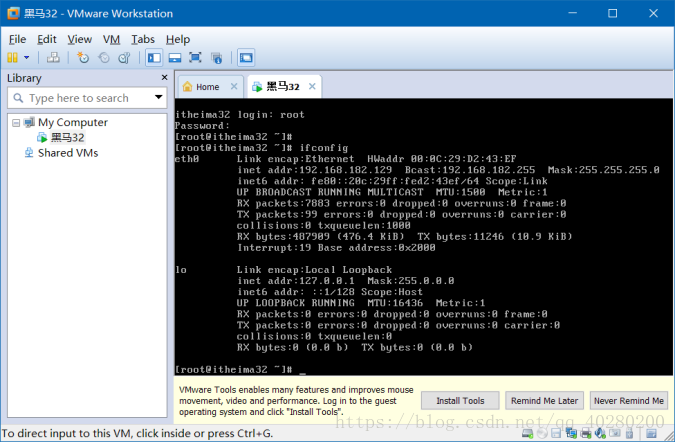This screenshot has height=442, width=676.
Task: Click the message log status icon
Action: pyautogui.click(x=651, y=433)
